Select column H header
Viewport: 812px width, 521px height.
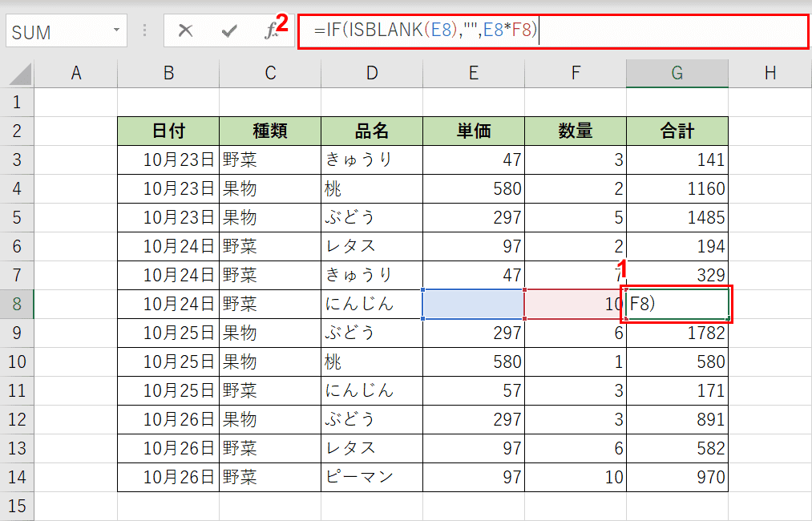[x=770, y=74]
